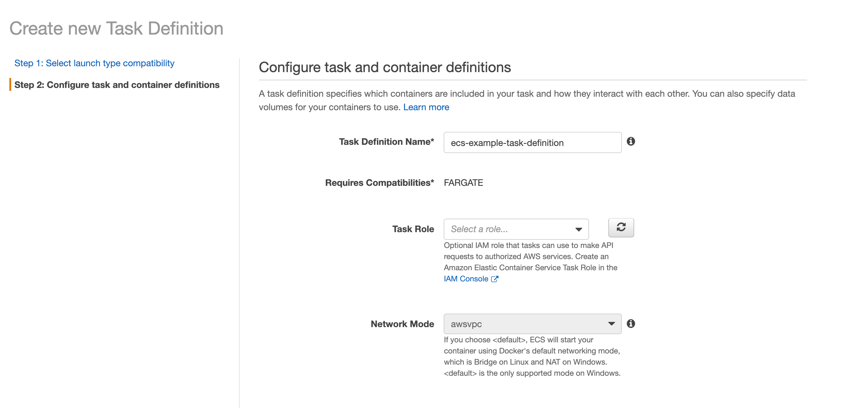Viewport: 868px width, 408px height.
Task: Go to Step 1: Select launch type compatibility
Action: [94, 63]
